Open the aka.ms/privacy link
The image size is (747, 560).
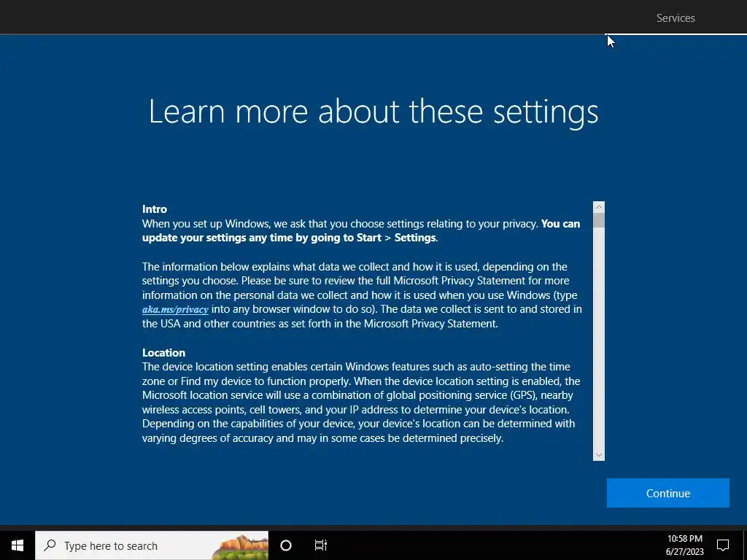(175, 309)
